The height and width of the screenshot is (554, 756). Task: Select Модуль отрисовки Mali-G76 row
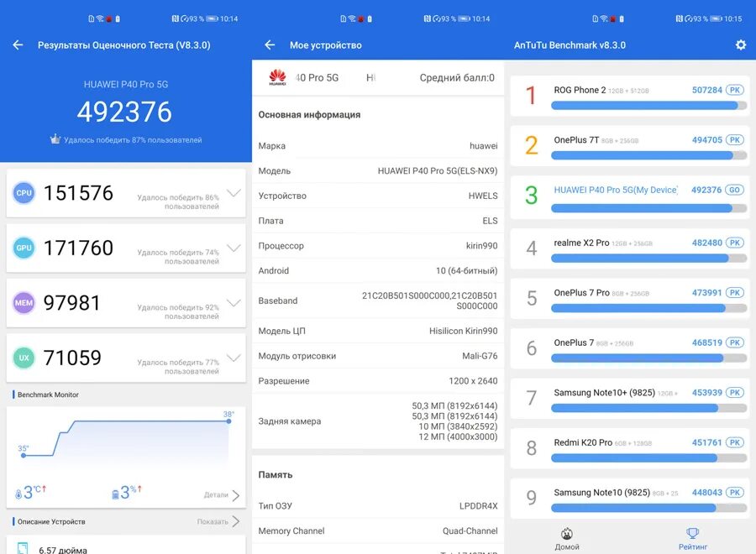[378, 356]
